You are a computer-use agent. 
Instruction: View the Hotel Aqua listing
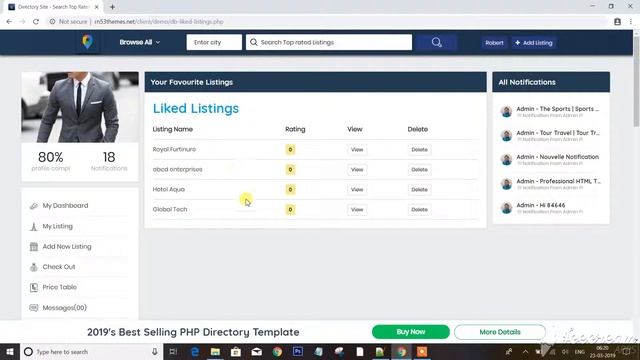tap(357, 190)
